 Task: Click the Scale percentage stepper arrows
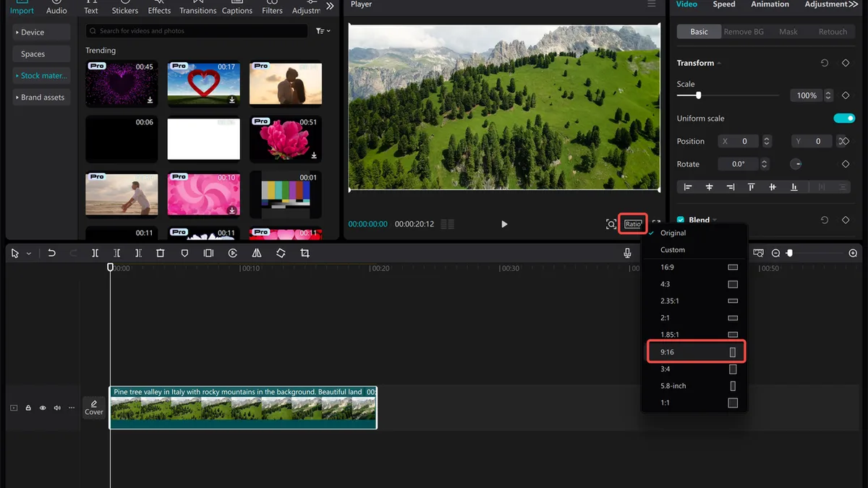click(x=828, y=95)
